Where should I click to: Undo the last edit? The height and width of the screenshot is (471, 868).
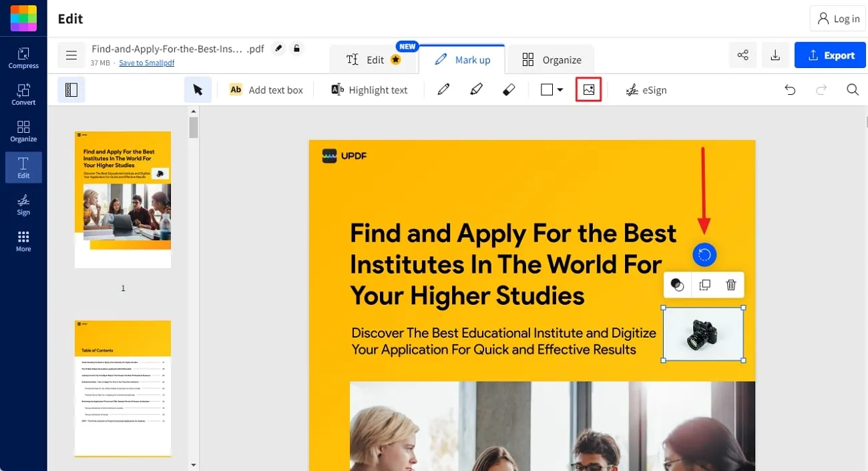(790, 89)
